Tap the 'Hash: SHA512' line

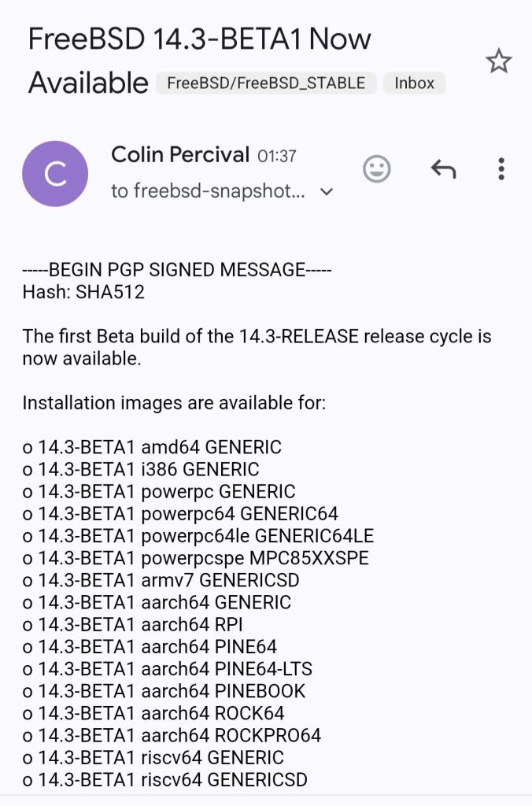click(x=83, y=293)
